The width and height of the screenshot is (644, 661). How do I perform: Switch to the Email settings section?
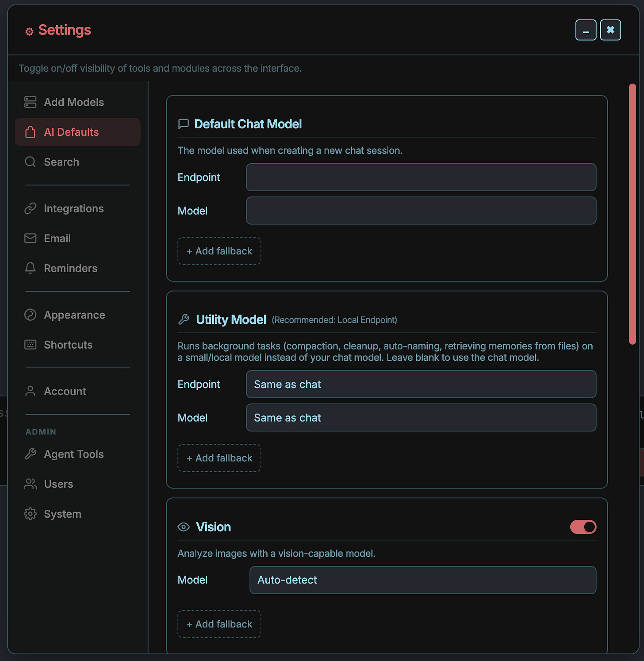(x=78, y=238)
